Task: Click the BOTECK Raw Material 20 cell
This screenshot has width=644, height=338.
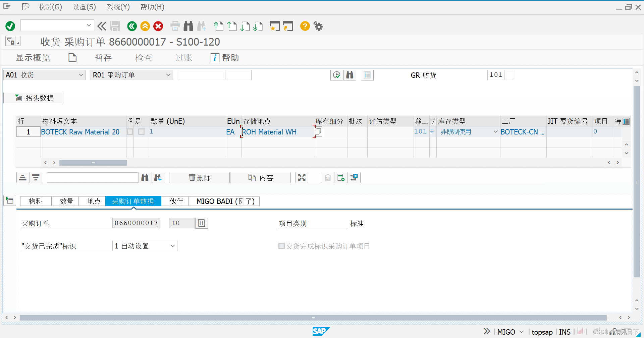Action: (83, 132)
